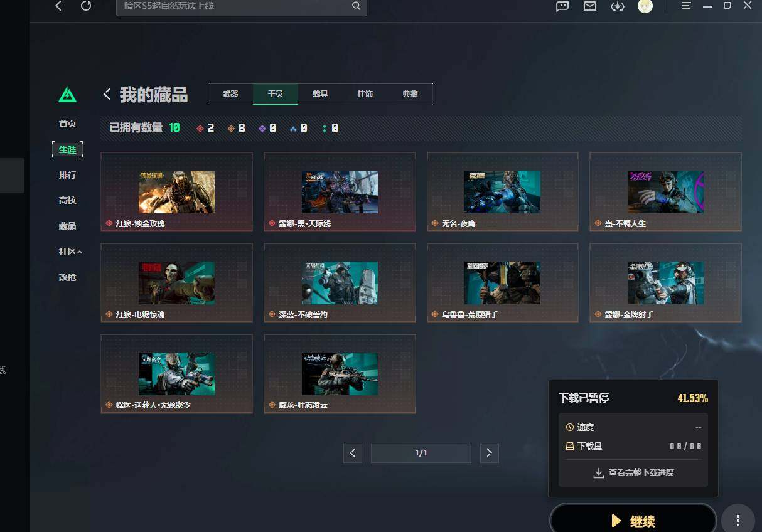The image size is (762, 532).
Task: Click the 速度 speed gauge icon
Action: [570, 427]
